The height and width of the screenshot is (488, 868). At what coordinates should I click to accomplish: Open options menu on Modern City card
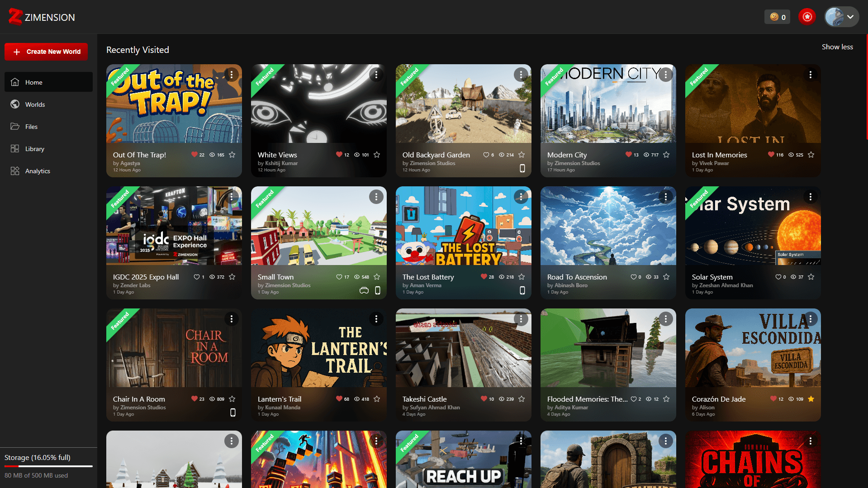pyautogui.click(x=666, y=75)
